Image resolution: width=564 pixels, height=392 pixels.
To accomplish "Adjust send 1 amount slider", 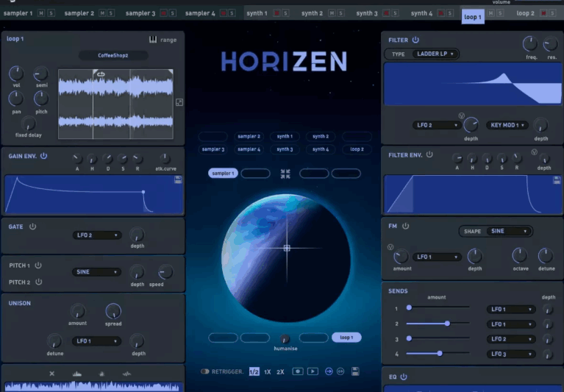I will coord(438,308).
